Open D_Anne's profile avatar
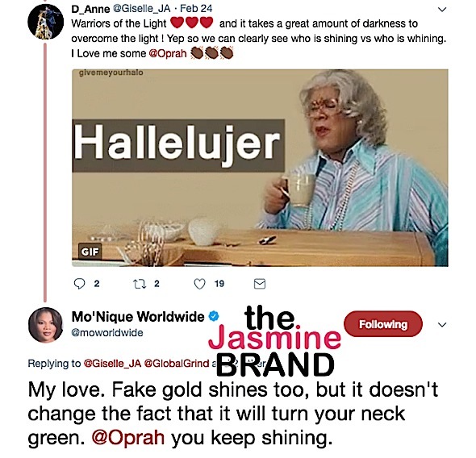 click(x=45, y=22)
